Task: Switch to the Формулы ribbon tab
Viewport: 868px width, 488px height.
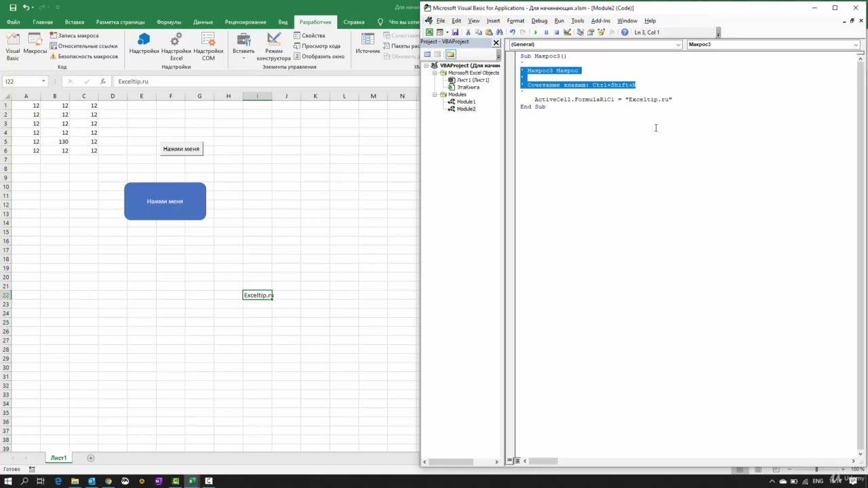Action: tap(169, 22)
